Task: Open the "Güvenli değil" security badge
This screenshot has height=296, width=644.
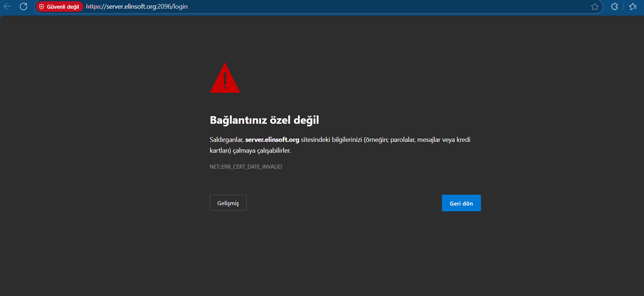Action: [60, 7]
